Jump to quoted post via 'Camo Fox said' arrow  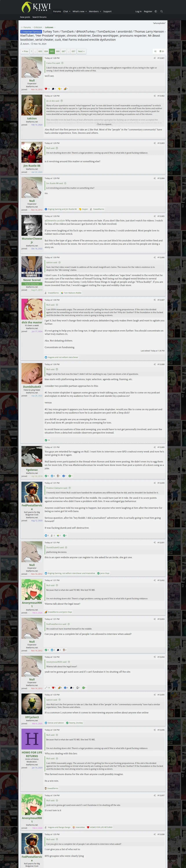click(x=62, y=63)
